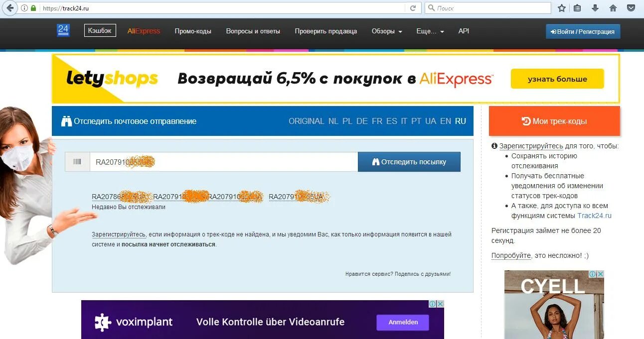
Task: Click the AdChoices icon on voximplant ad
Action: click(433, 304)
